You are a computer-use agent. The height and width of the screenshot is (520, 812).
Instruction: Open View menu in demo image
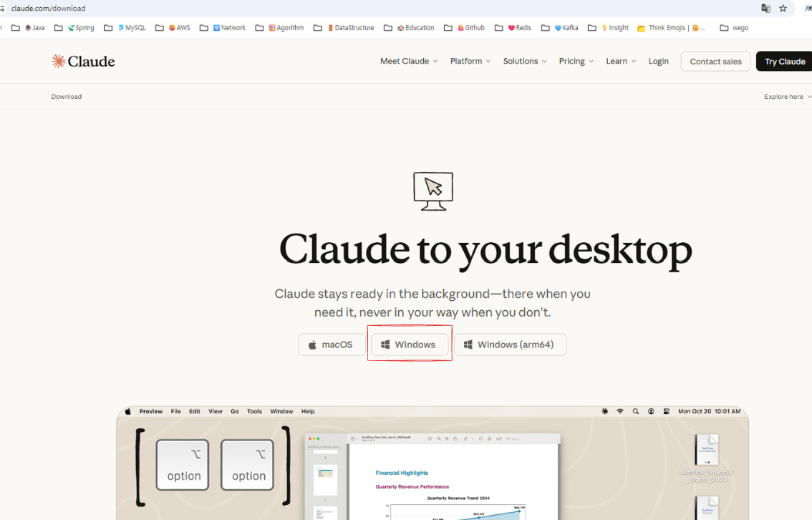pyautogui.click(x=216, y=411)
